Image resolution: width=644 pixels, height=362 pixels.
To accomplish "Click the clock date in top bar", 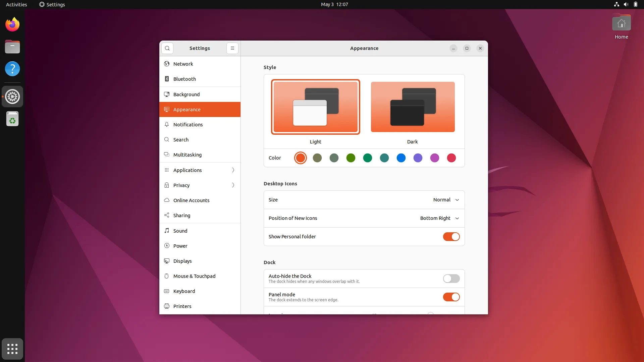I will point(334,4).
